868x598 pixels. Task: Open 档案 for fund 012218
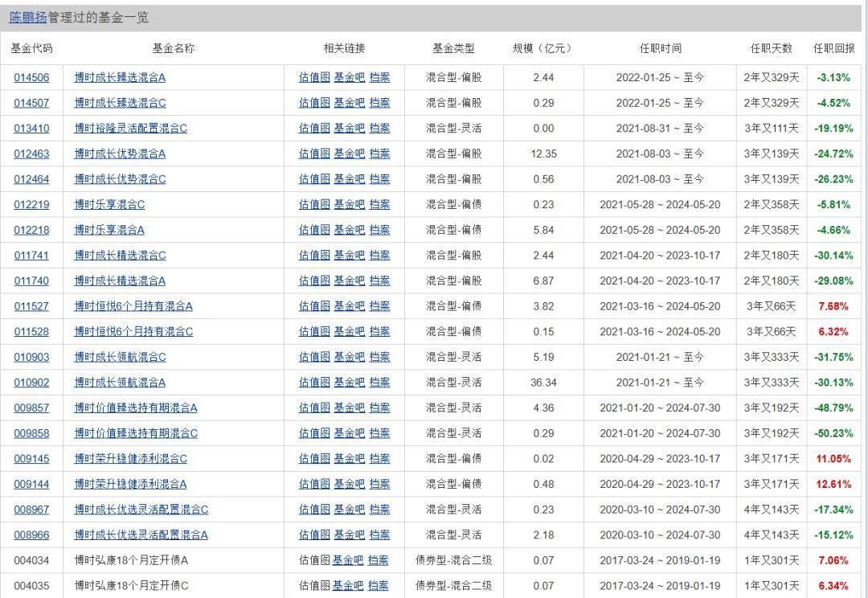pyautogui.click(x=379, y=231)
